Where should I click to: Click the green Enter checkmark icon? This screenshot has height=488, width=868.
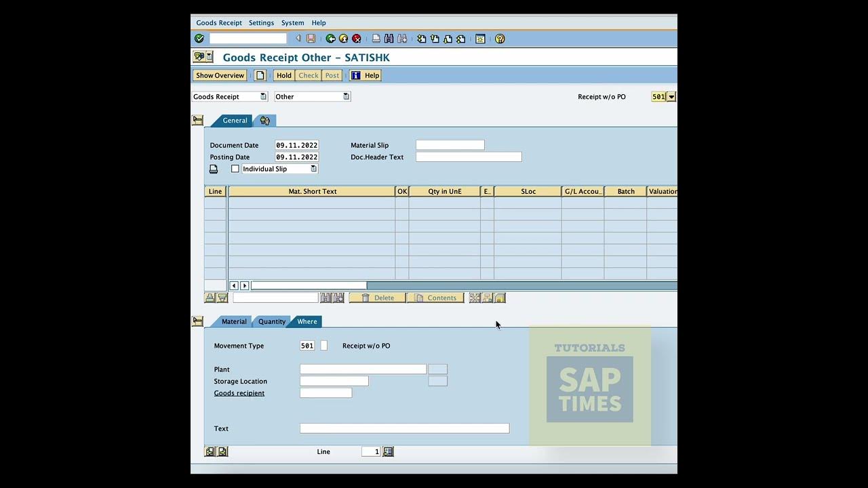click(199, 39)
